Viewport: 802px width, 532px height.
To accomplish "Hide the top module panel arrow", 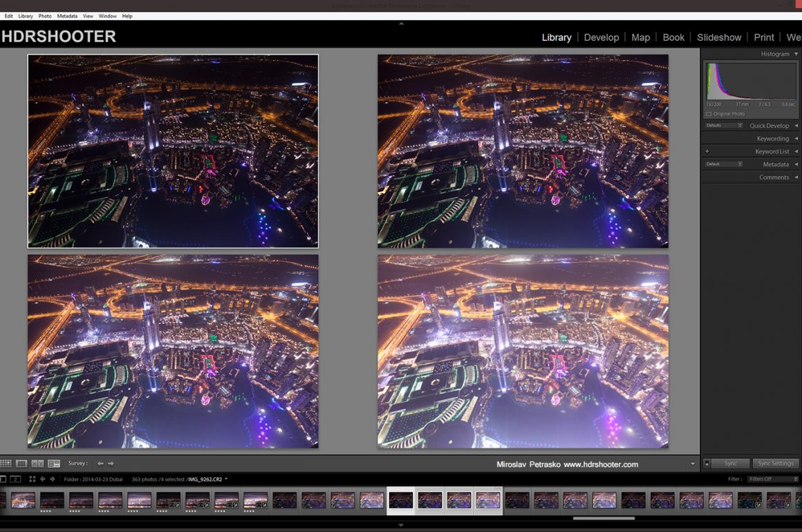I will 401,23.
